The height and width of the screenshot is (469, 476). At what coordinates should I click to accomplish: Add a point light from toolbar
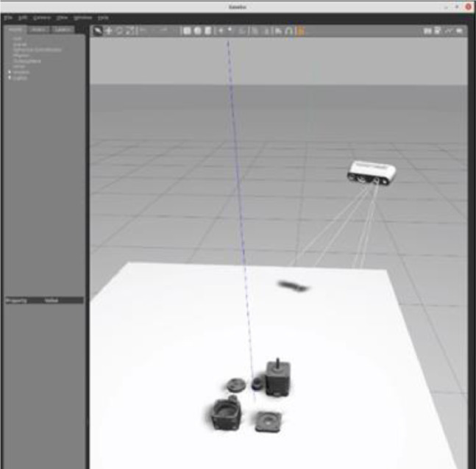221,31
